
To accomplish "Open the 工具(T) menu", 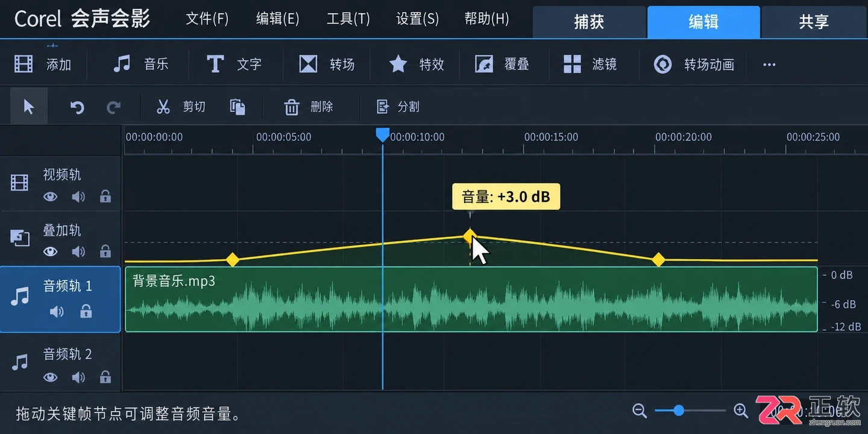I will [348, 19].
